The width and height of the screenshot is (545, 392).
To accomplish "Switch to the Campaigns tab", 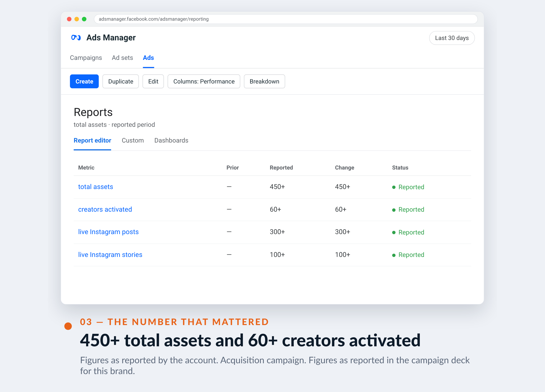I will (86, 58).
